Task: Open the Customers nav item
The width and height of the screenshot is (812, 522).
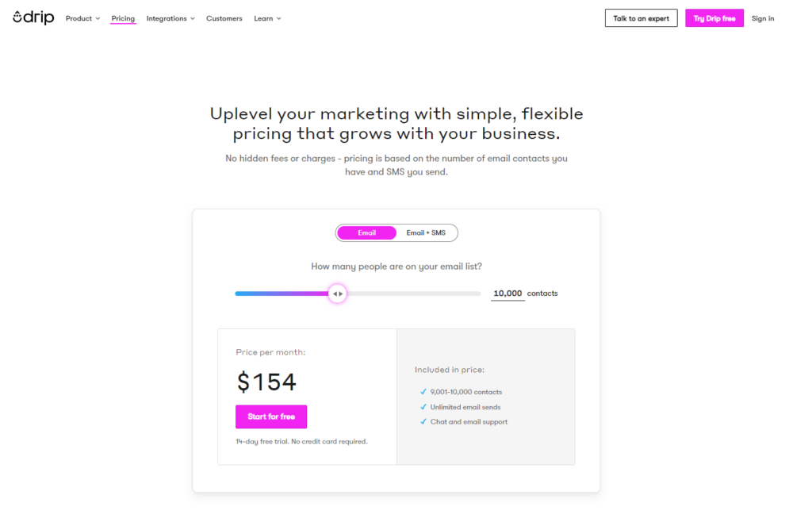Action: [x=224, y=19]
